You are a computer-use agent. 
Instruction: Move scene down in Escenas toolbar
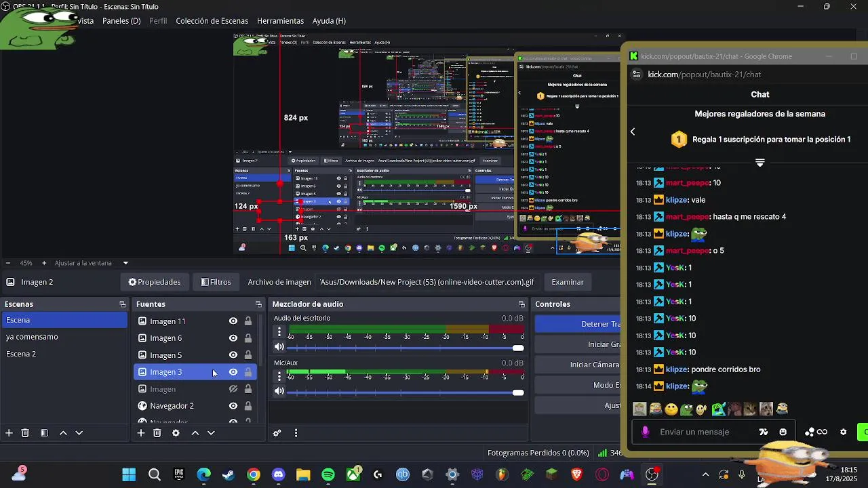coord(79,433)
